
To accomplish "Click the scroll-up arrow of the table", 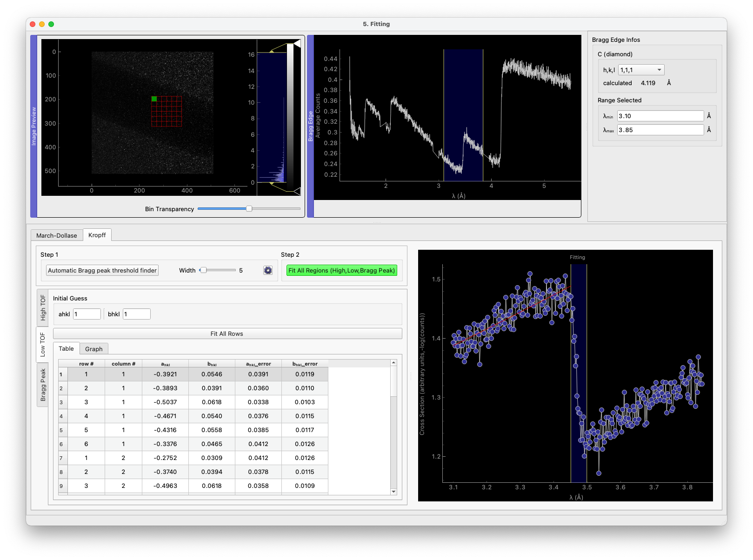I will pyautogui.click(x=393, y=363).
